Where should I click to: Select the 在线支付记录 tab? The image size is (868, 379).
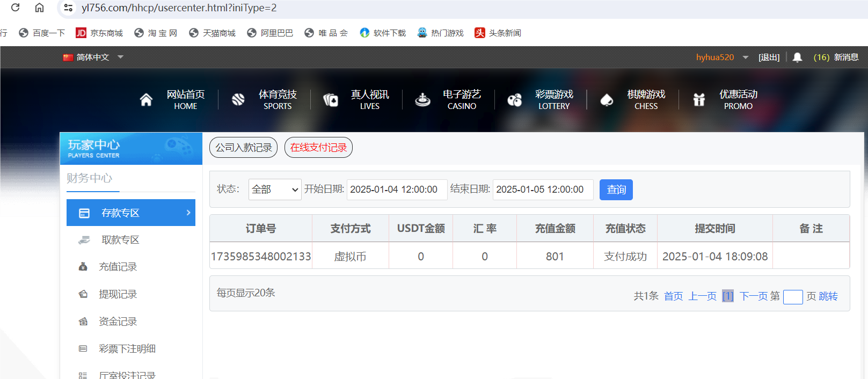[318, 148]
